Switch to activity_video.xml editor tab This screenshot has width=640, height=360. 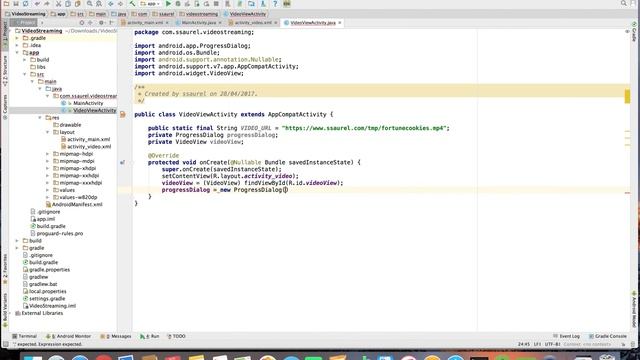coord(253,23)
